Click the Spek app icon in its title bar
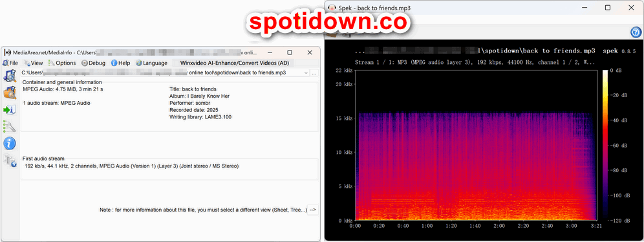Screen dimensions: 644x242 (332, 8)
